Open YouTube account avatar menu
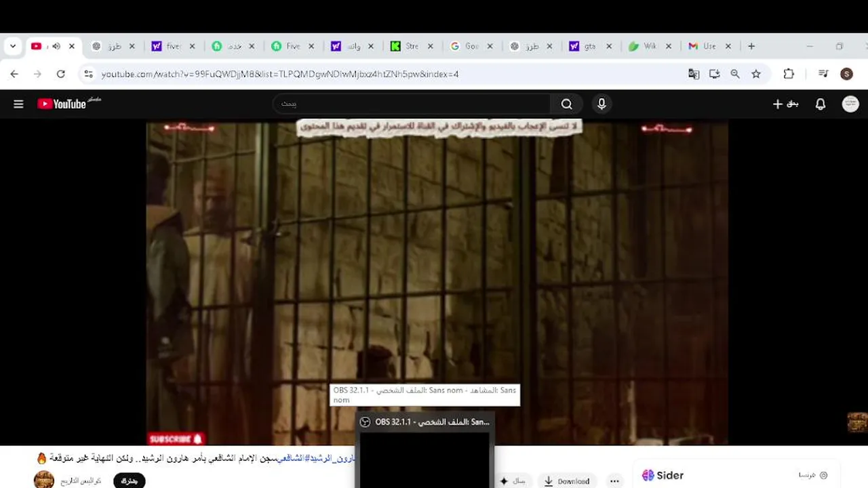Screen dimensions: 868x488 (850, 104)
